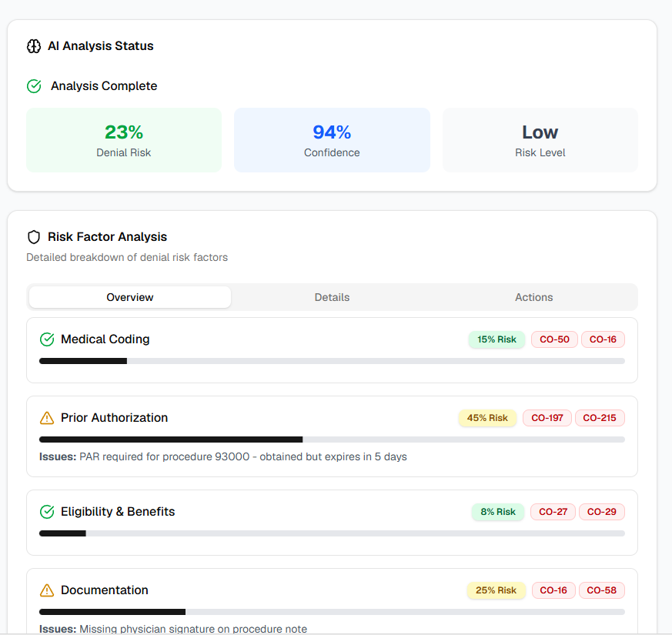The height and width of the screenshot is (635, 672).
Task: Click the 45% Risk yellow badge
Action: [x=487, y=418]
